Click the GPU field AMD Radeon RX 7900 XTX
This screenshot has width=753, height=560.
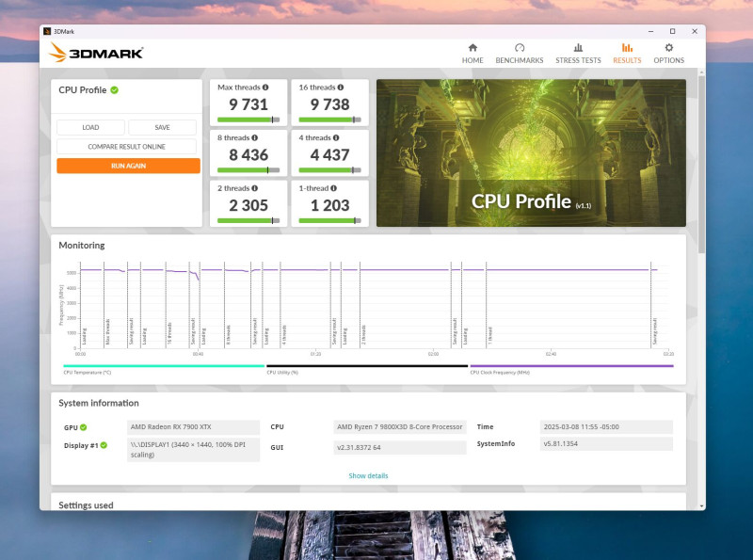(x=194, y=427)
